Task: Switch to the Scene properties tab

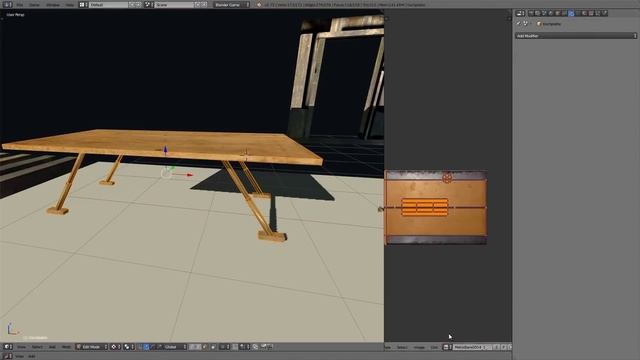Action: pyautogui.click(x=544, y=13)
